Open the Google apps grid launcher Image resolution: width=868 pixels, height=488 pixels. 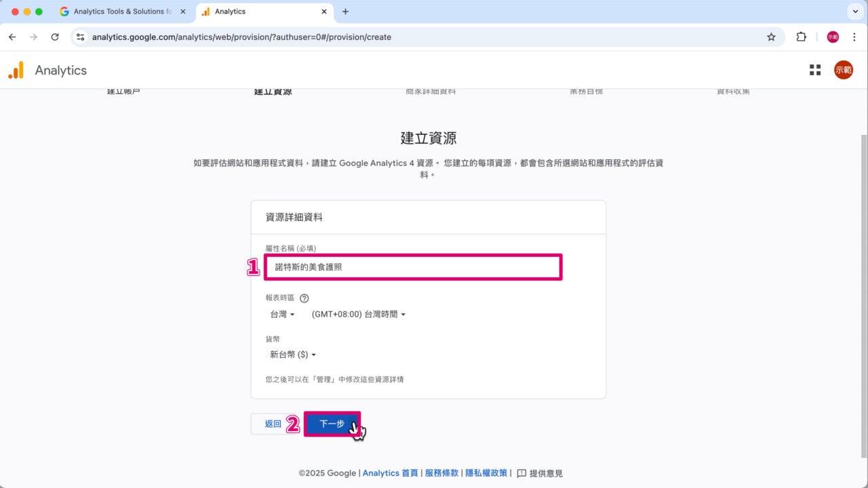[814, 69]
